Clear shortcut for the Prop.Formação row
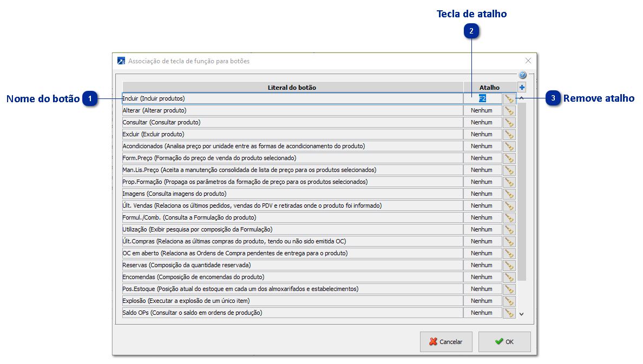Image resolution: width=643 pixels, height=364 pixels. point(509,182)
